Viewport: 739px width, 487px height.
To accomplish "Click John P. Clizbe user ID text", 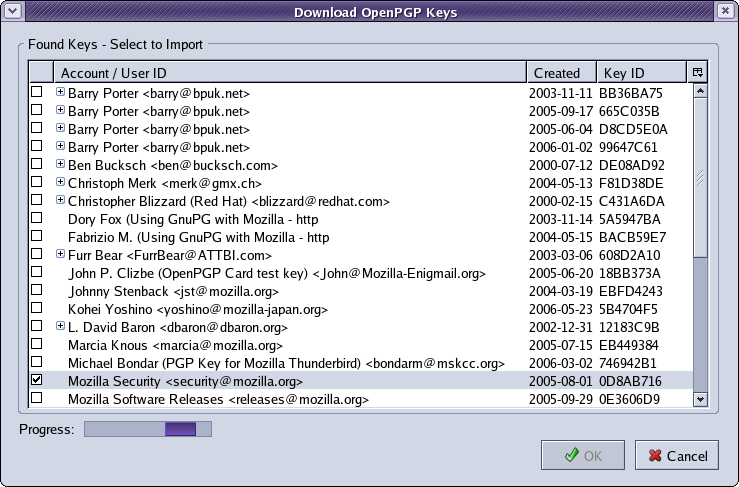I will 277,274.
